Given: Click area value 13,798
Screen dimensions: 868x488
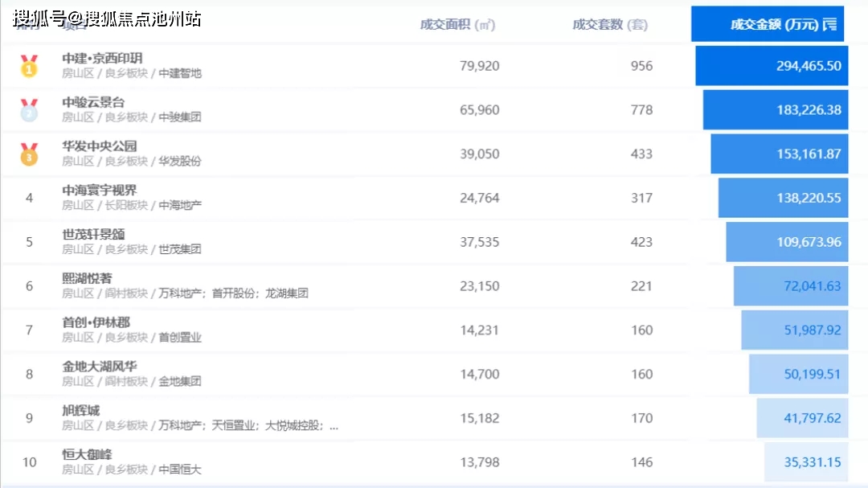Looking at the screenshot, I should coord(479,462).
